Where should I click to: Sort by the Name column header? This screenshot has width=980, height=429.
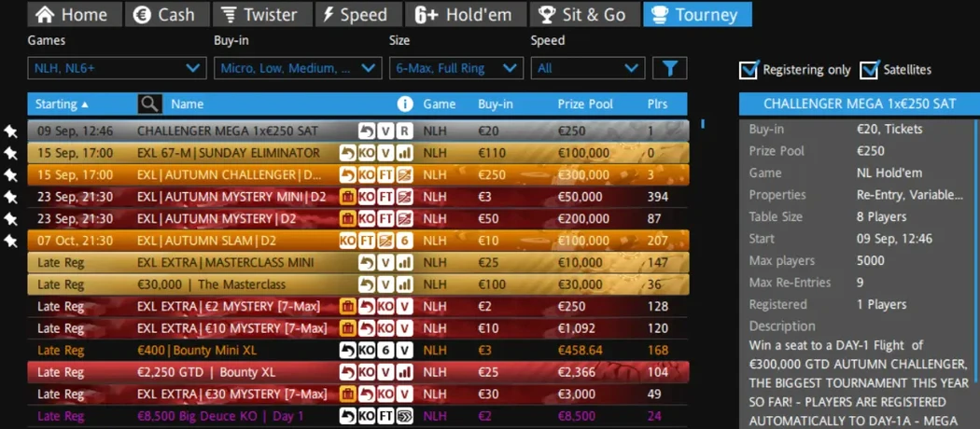(x=188, y=104)
